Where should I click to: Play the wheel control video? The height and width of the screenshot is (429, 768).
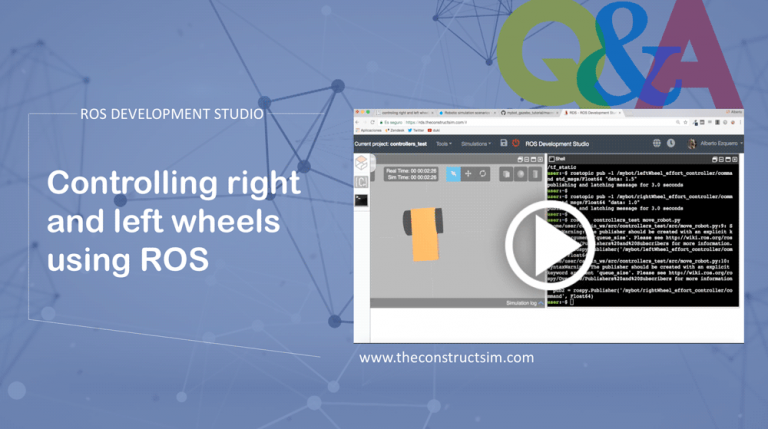click(549, 244)
